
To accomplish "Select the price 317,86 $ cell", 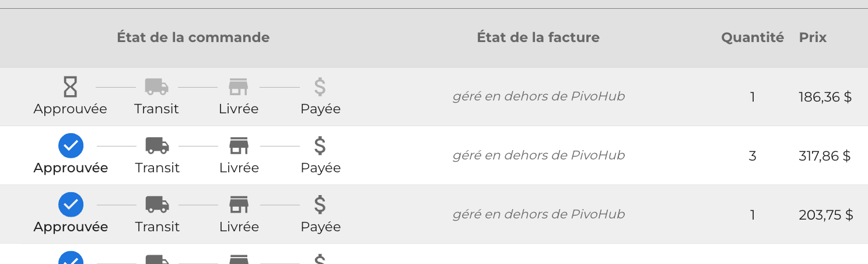I will 824,156.
